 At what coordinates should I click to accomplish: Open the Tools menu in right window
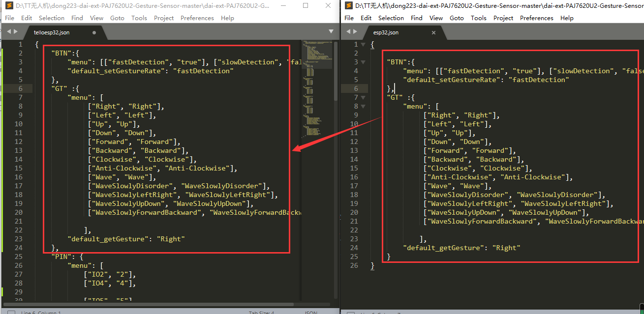coord(479,18)
